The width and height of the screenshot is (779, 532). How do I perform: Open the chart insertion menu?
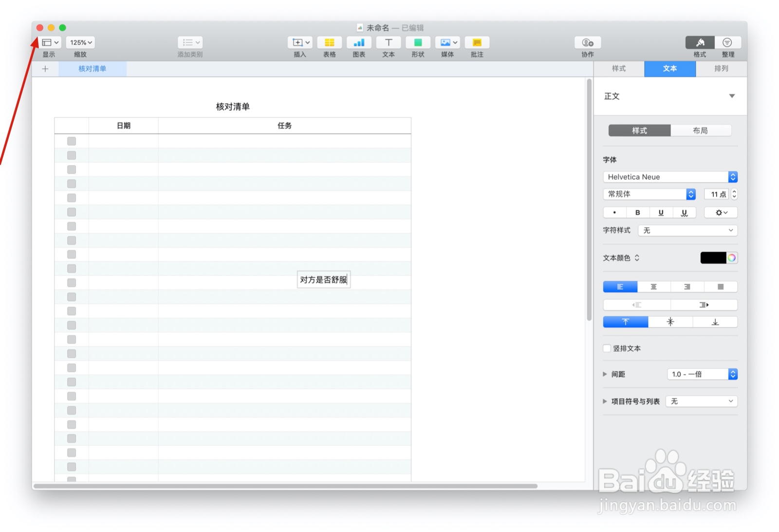click(359, 43)
